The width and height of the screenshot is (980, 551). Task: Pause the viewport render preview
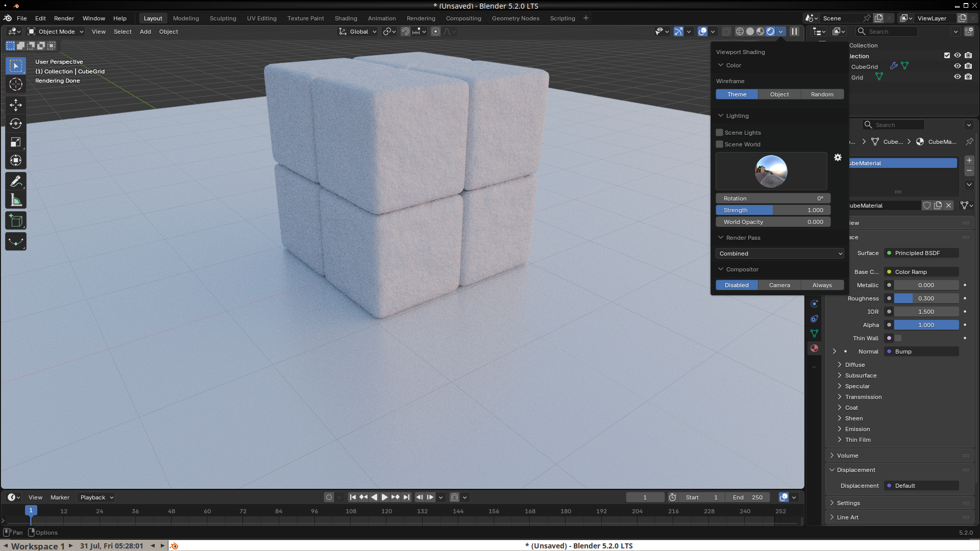click(x=794, y=32)
